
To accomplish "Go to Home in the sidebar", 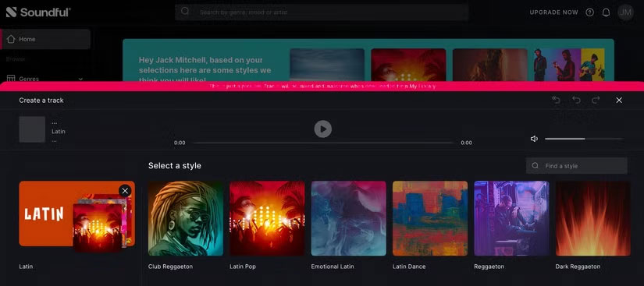I will pos(46,39).
